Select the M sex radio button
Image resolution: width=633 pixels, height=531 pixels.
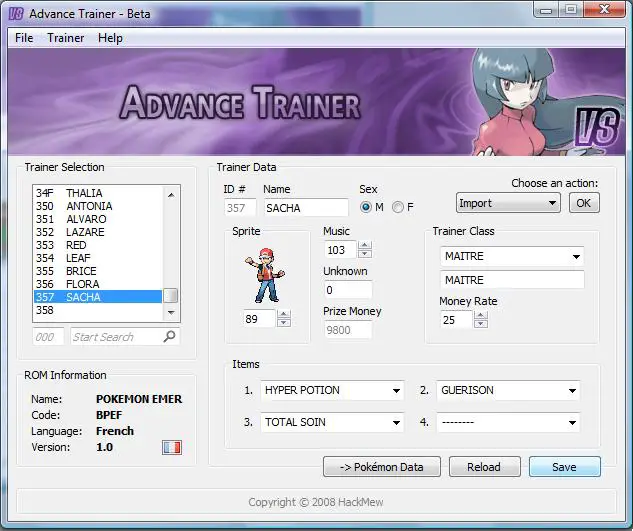(366, 207)
